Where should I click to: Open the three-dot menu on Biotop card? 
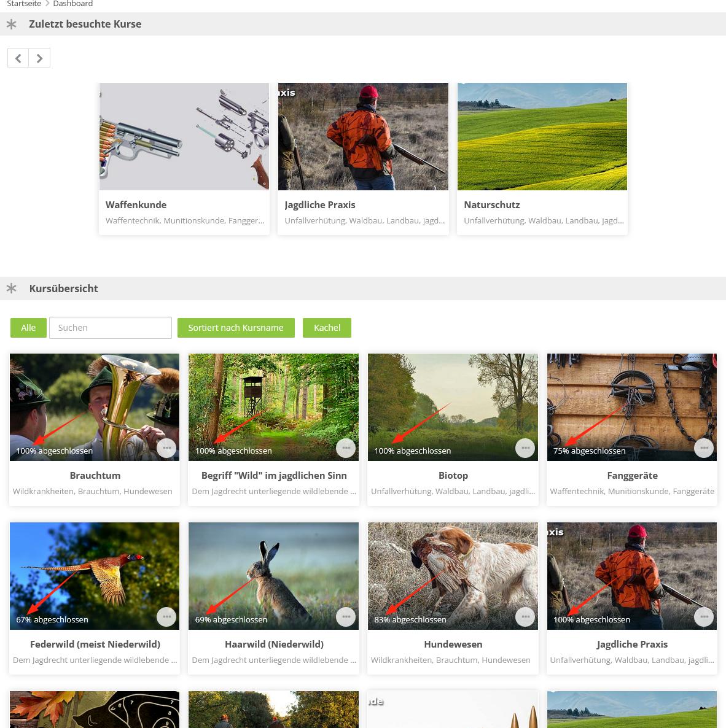coord(525,448)
